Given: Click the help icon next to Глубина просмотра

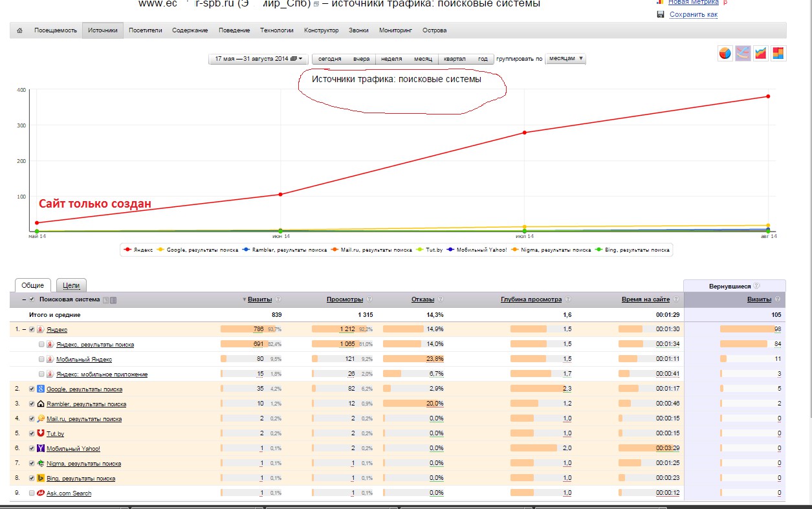Looking at the screenshot, I should pos(567,299).
